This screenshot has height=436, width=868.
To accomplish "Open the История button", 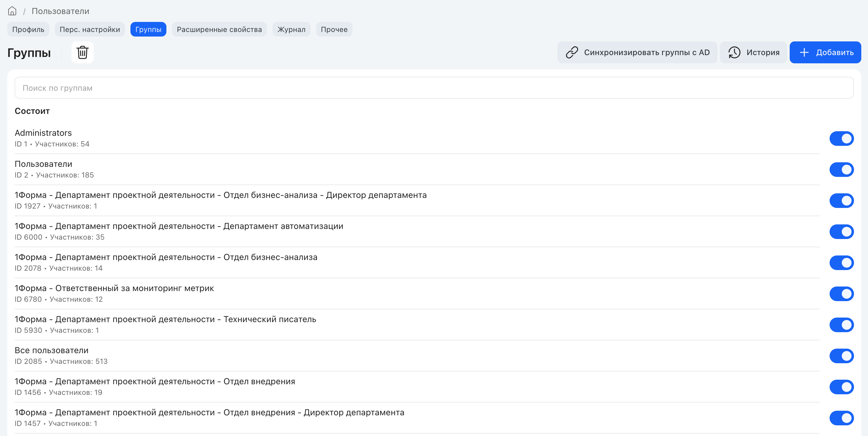I will (753, 53).
